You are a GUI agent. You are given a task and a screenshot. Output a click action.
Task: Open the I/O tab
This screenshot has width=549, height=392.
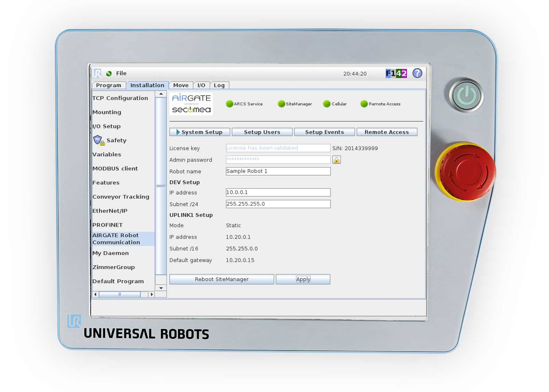[x=201, y=85]
